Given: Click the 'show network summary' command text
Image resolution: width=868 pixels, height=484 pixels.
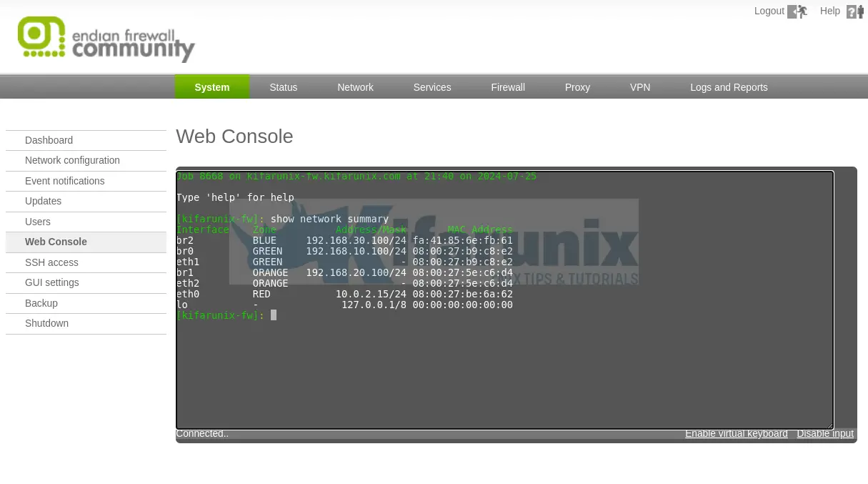Looking at the screenshot, I should click(329, 219).
